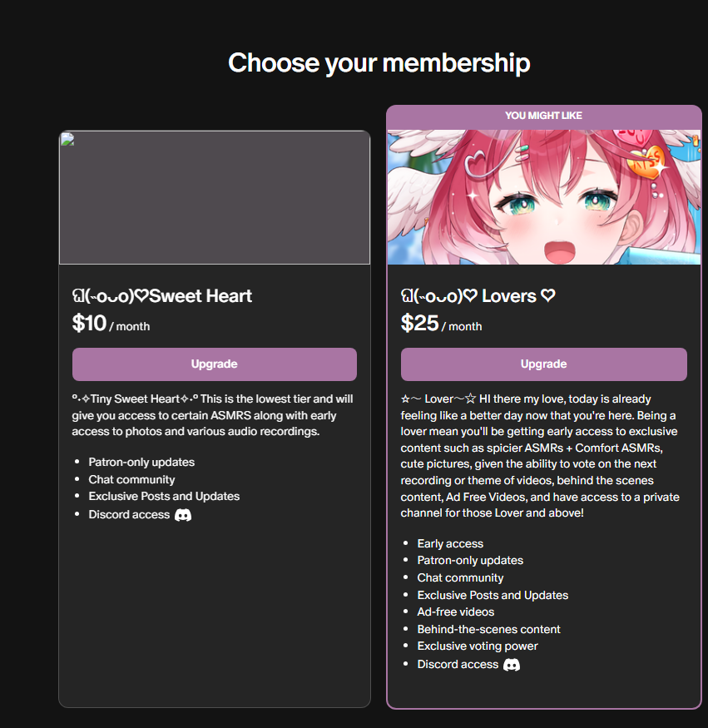This screenshot has height=728, width=708.
Task: Click the broken image icon on Sweet Heart card
Action: [67, 139]
